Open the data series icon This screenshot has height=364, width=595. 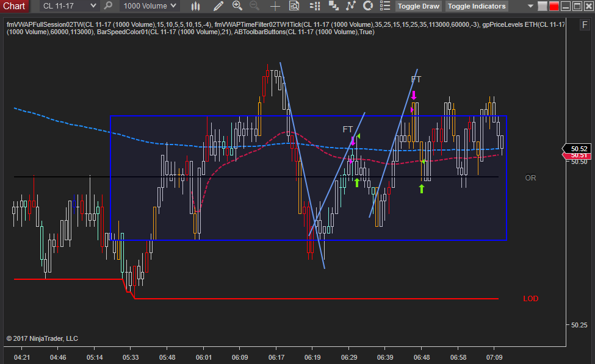coord(334,5)
